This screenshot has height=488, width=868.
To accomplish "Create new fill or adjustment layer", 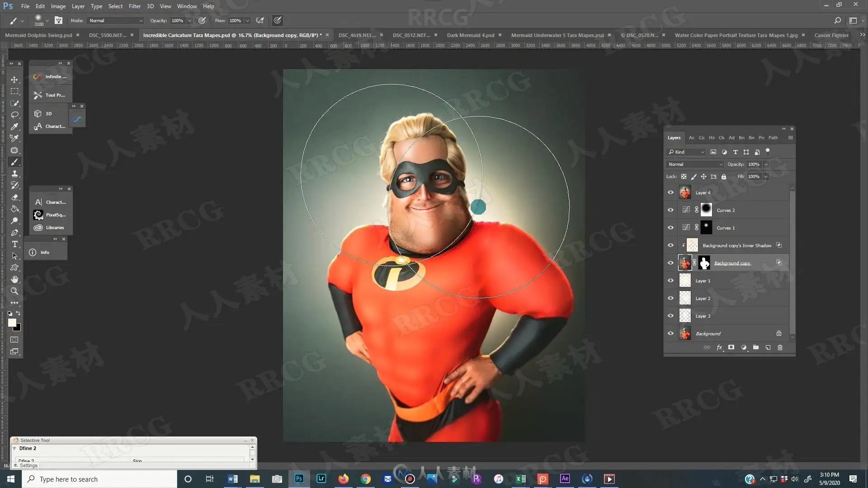I will click(x=744, y=347).
